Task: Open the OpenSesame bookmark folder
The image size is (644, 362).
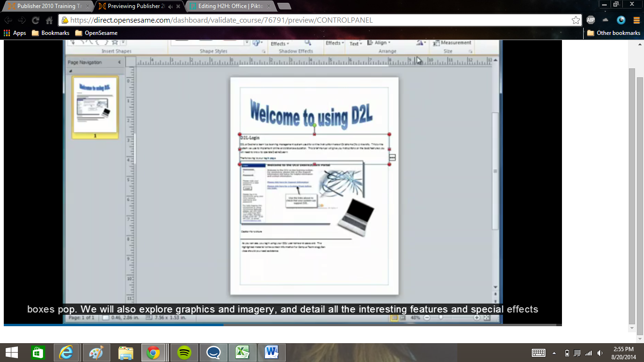Action: [96, 33]
